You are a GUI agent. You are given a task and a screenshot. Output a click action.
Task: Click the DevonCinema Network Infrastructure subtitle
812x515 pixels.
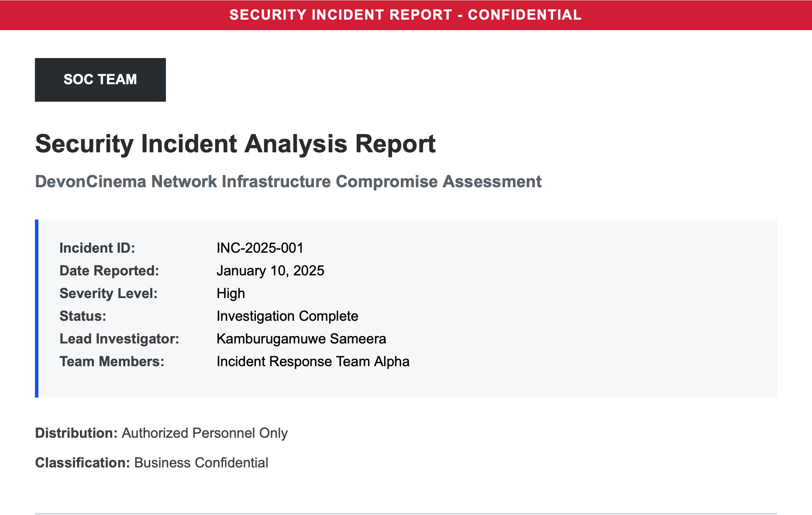[288, 182]
